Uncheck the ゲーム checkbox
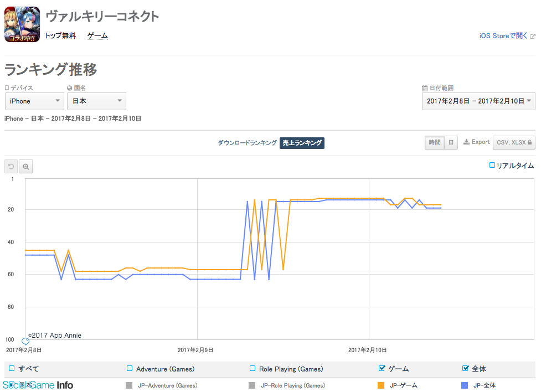 382,369
